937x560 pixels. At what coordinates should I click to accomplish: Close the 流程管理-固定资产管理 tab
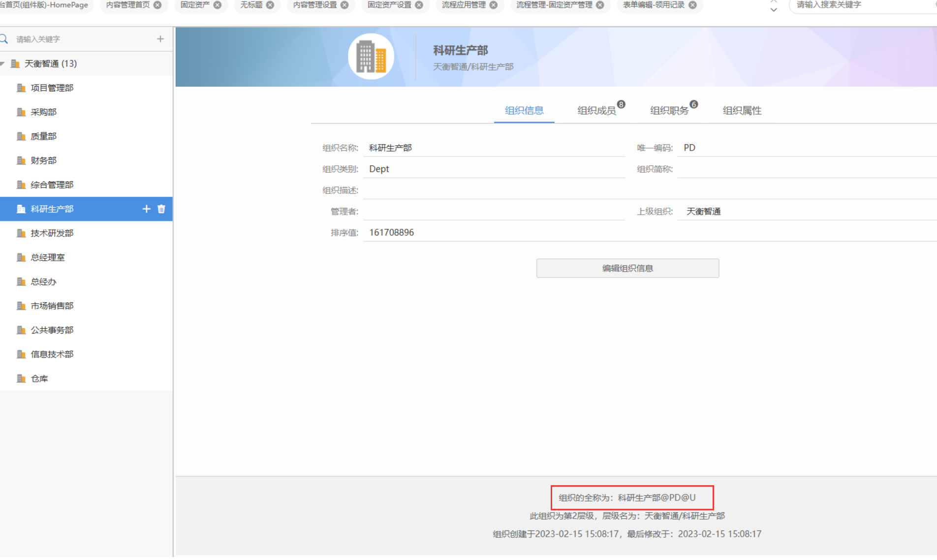pyautogui.click(x=600, y=5)
